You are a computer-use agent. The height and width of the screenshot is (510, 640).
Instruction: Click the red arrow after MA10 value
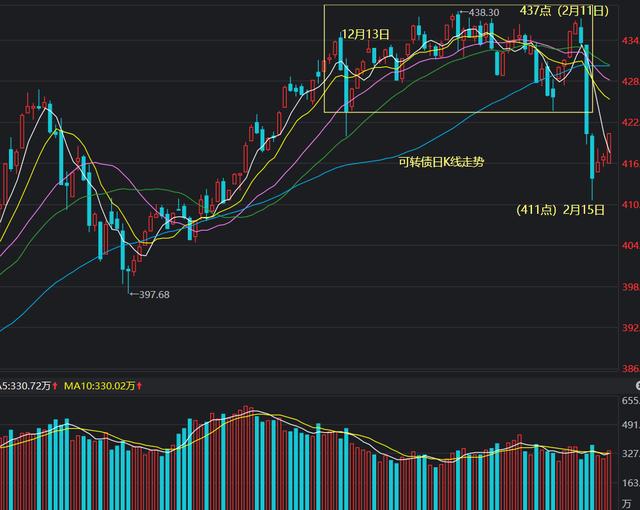(140, 385)
